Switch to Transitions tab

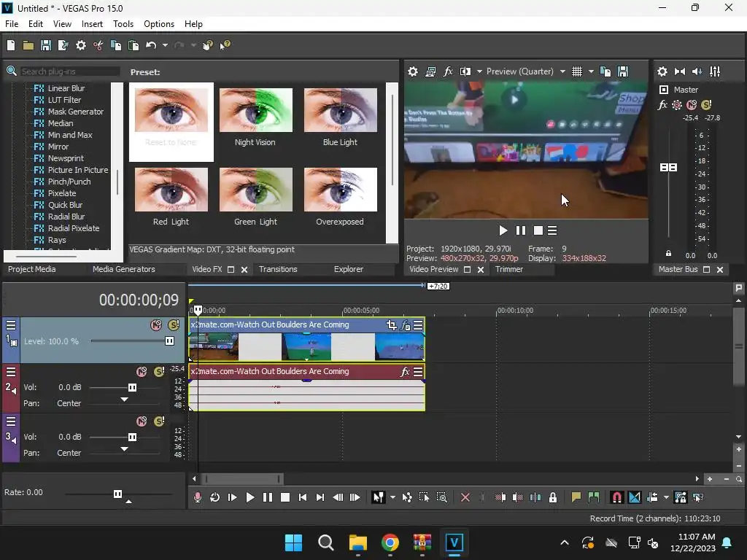(278, 269)
